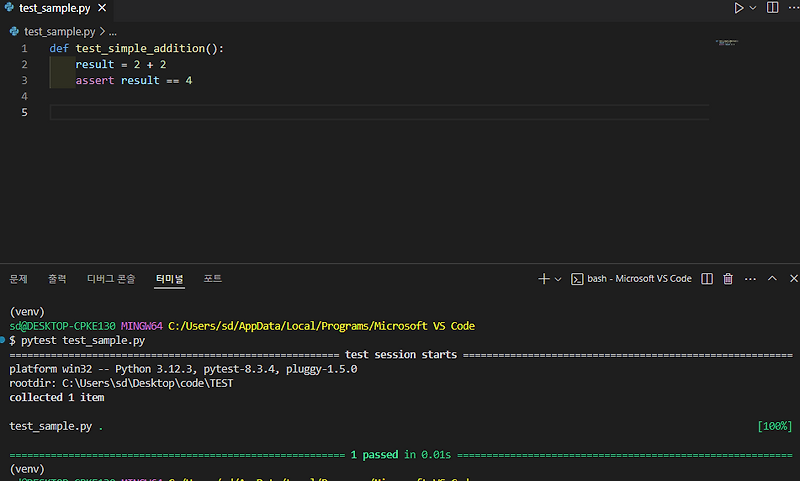Split the editor with the split icon
800x481 pixels.
pyautogui.click(x=772, y=7)
